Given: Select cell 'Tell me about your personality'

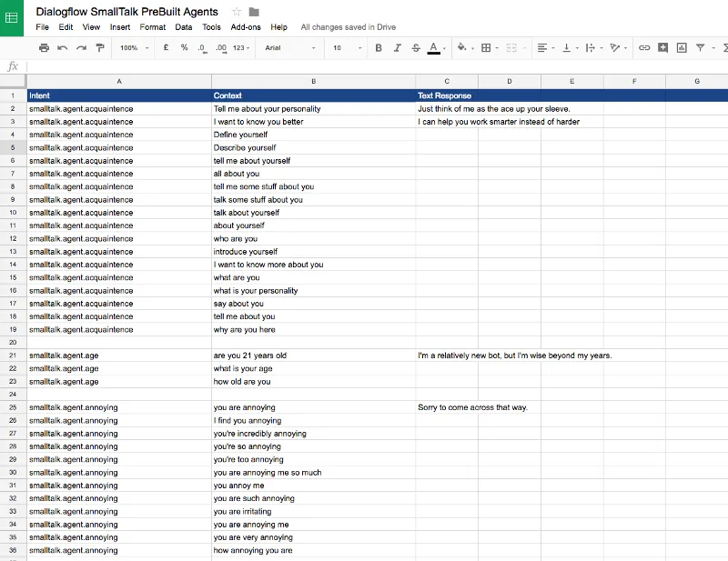Looking at the screenshot, I should (313, 108).
